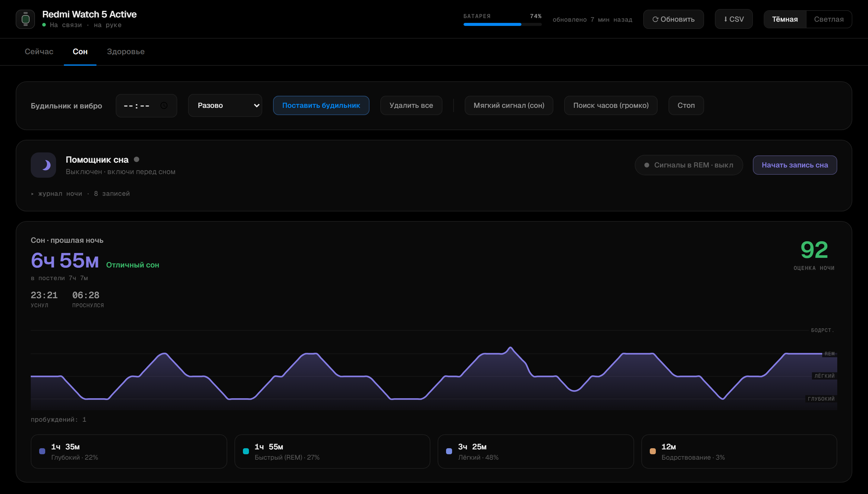
Task: Click Поставить будильник
Action: click(x=321, y=105)
